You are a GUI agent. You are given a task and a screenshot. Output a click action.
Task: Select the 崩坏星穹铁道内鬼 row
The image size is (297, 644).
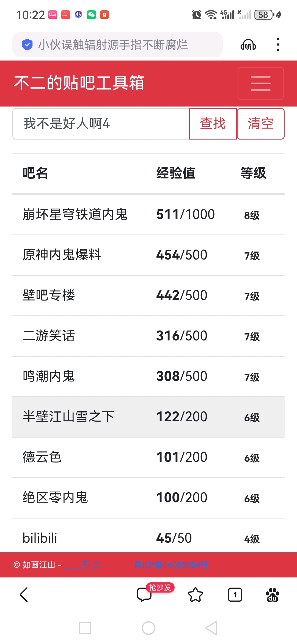pos(148,214)
